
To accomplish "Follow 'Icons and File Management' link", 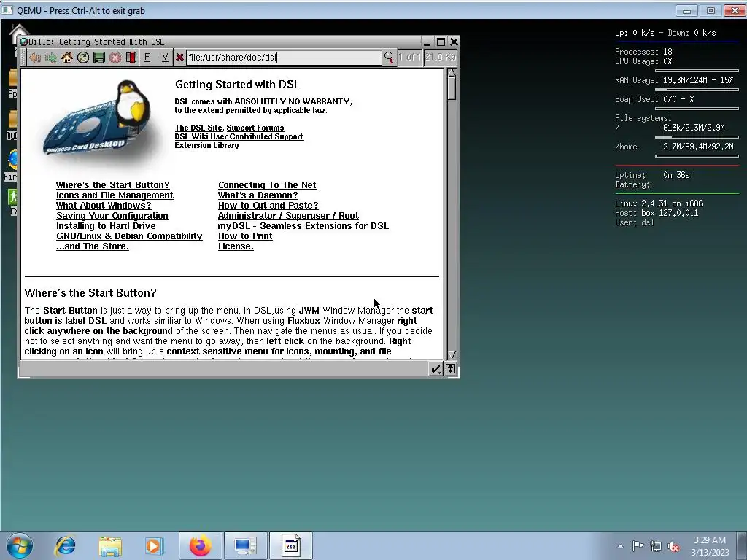I will point(115,195).
